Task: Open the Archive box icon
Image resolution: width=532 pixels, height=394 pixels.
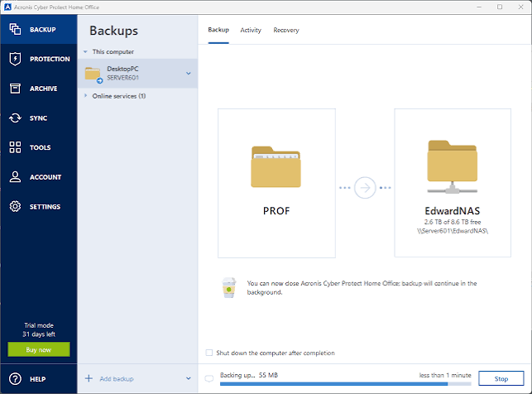Action: 15,89
